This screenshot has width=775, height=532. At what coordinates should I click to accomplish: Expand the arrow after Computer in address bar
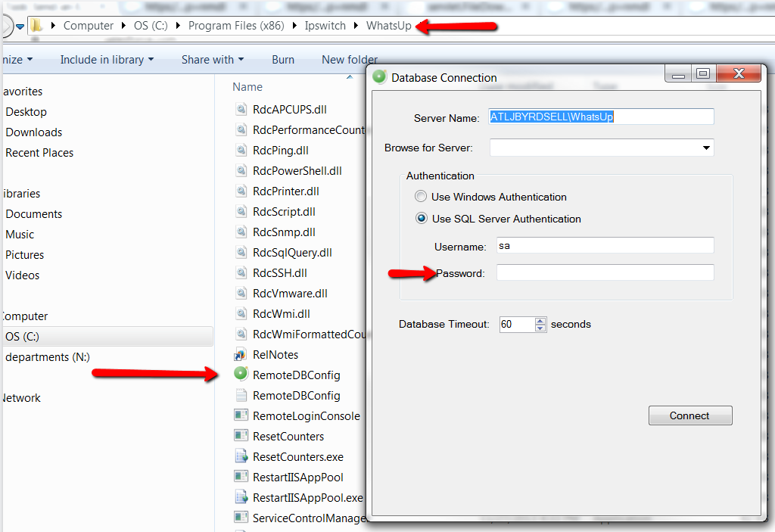[x=123, y=26]
